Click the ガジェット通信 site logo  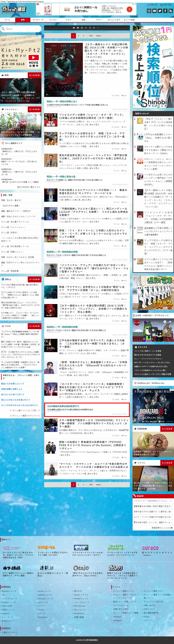coord(14,9)
